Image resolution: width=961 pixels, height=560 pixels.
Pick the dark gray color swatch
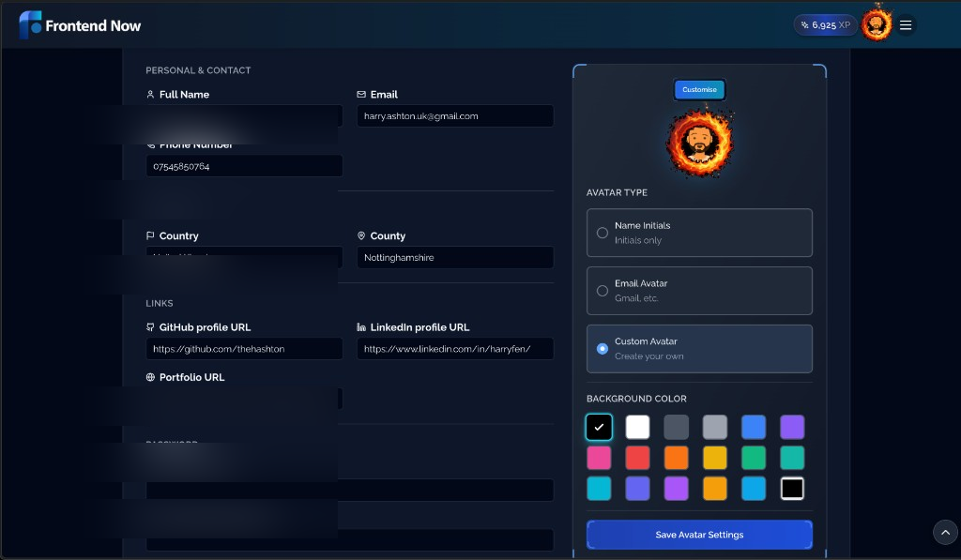point(676,427)
